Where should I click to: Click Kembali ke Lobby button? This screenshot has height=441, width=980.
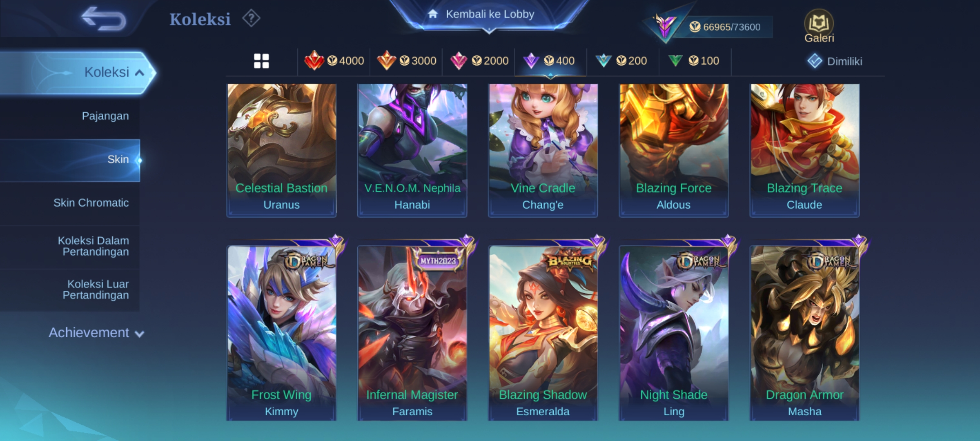click(489, 15)
